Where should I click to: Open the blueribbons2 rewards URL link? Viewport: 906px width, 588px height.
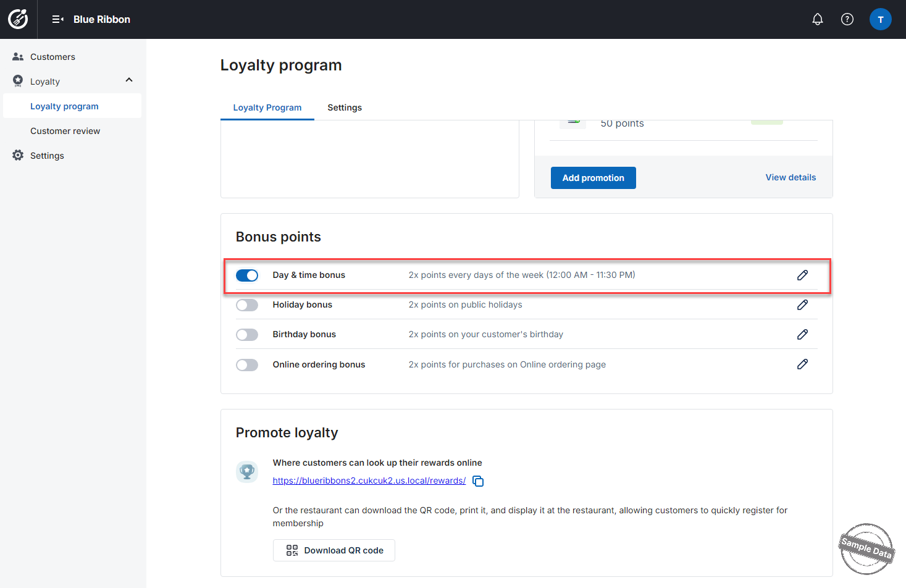coord(369,481)
